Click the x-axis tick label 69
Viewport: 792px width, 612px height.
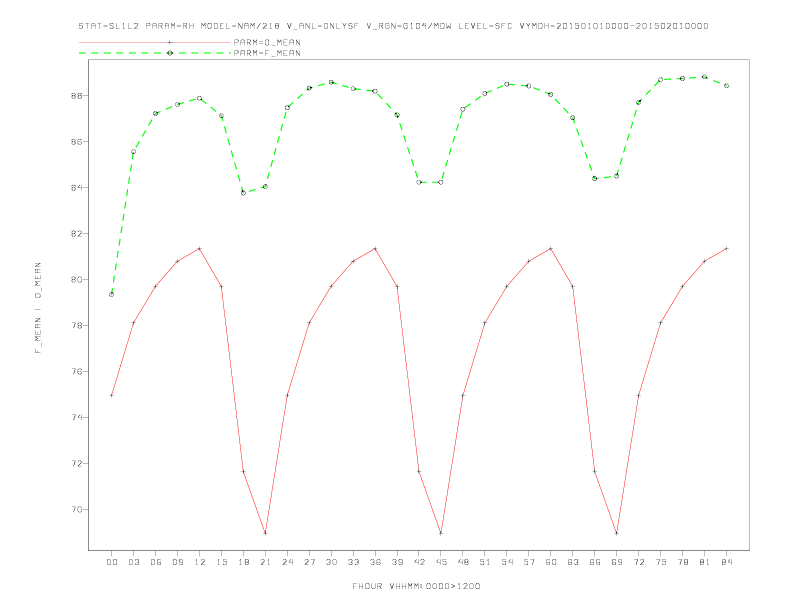[617, 562]
